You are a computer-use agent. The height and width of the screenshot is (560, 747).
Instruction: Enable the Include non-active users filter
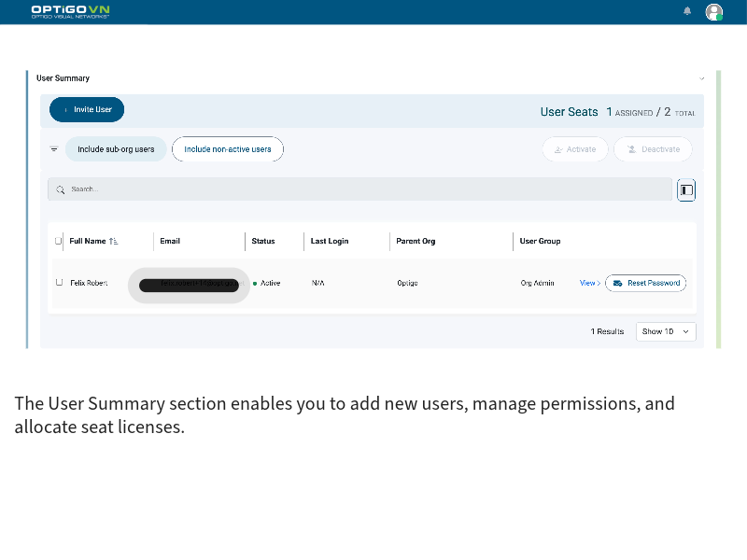click(228, 148)
